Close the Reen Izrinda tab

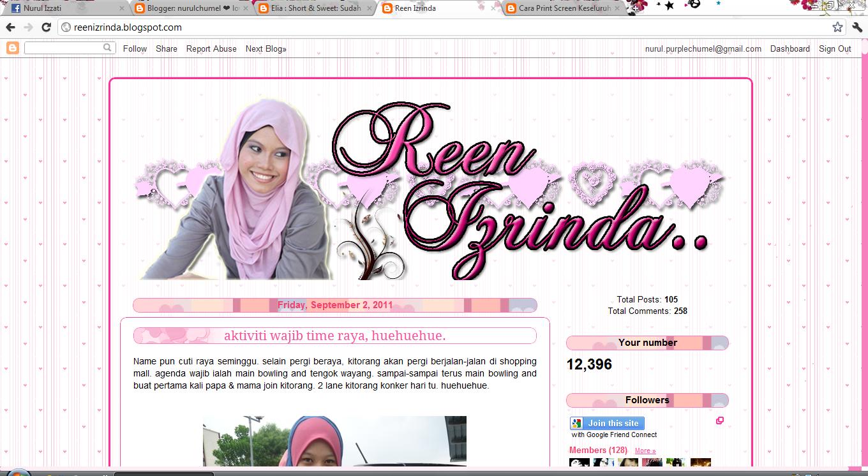[493, 8]
